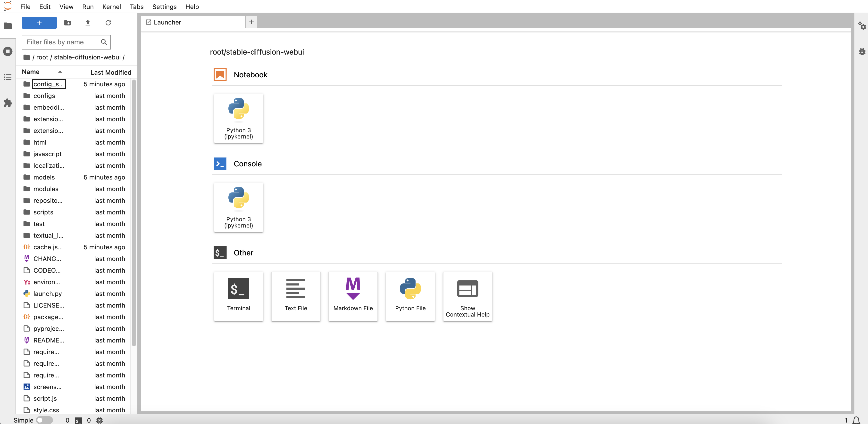Create a new Python File
868x424 pixels.
pyautogui.click(x=410, y=296)
